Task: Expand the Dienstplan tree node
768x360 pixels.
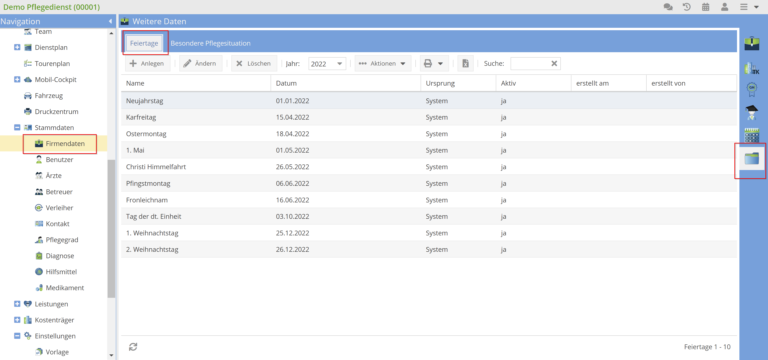Action: (x=17, y=48)
